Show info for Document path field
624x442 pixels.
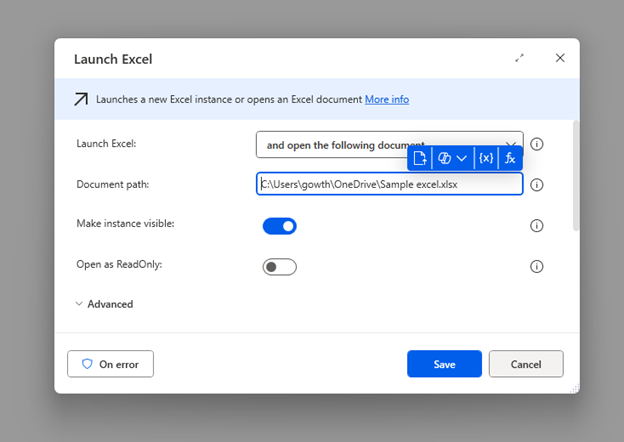click(536, 185)
